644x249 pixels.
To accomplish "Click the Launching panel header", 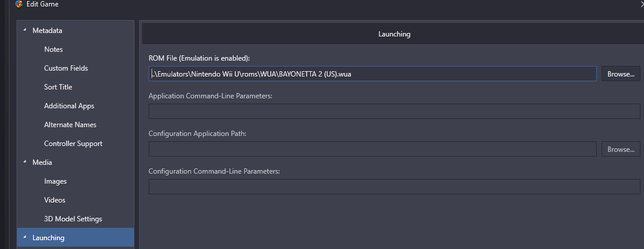I will [393, 34].
